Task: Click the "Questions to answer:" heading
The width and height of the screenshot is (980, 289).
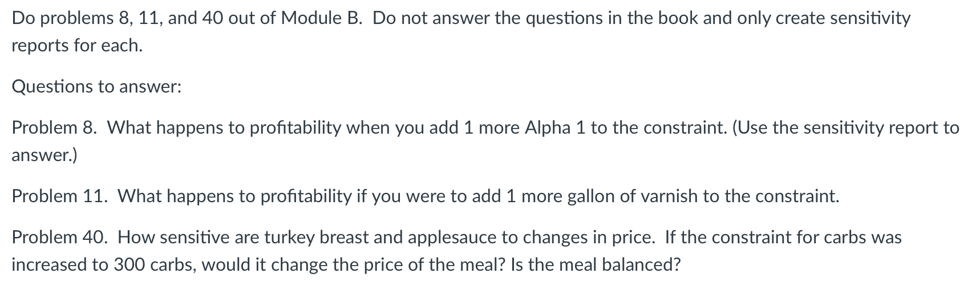Action: (x=96, y=87)
